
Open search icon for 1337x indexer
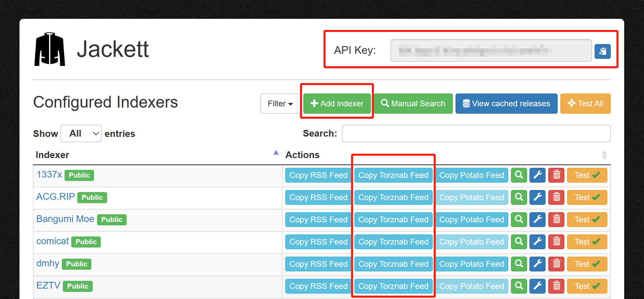pyautogui.click(x=519, y=175)
